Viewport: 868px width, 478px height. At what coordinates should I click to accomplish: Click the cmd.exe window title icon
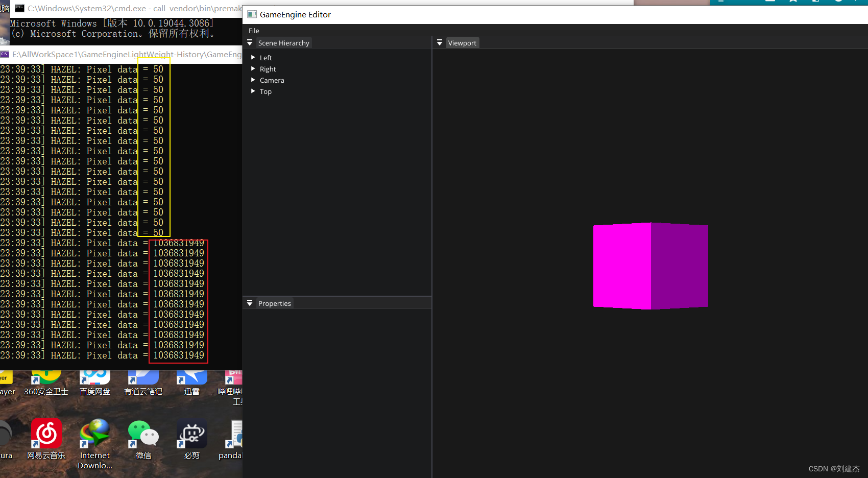pos(19,8)
